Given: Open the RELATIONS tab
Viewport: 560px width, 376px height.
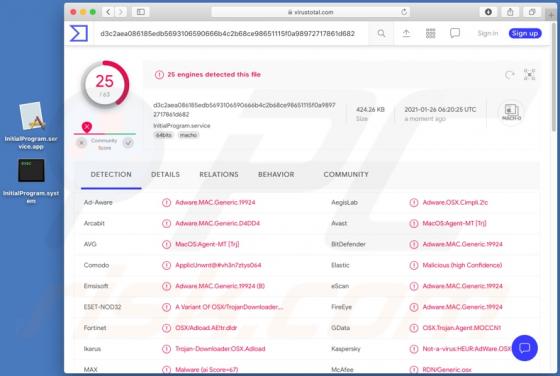Looking at the screenshot, I should pyautogui.click(x=219, y=174).
